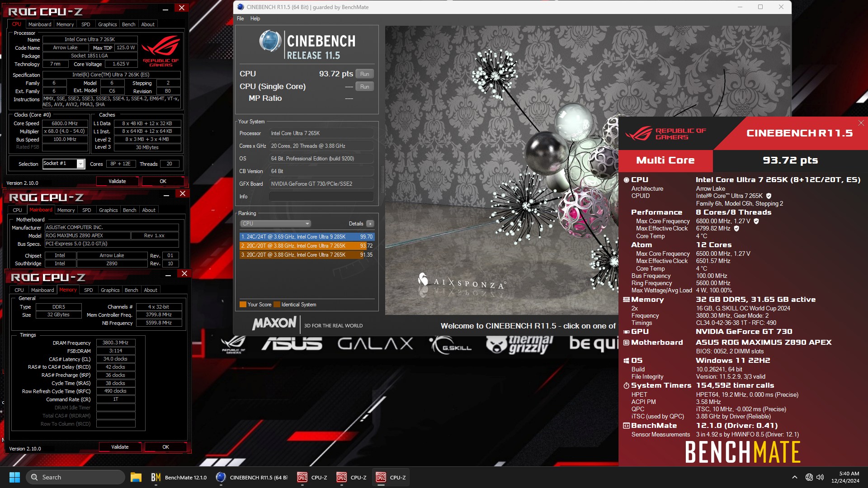Open Bench tab in top CPU-Z window

pos(129,24)
